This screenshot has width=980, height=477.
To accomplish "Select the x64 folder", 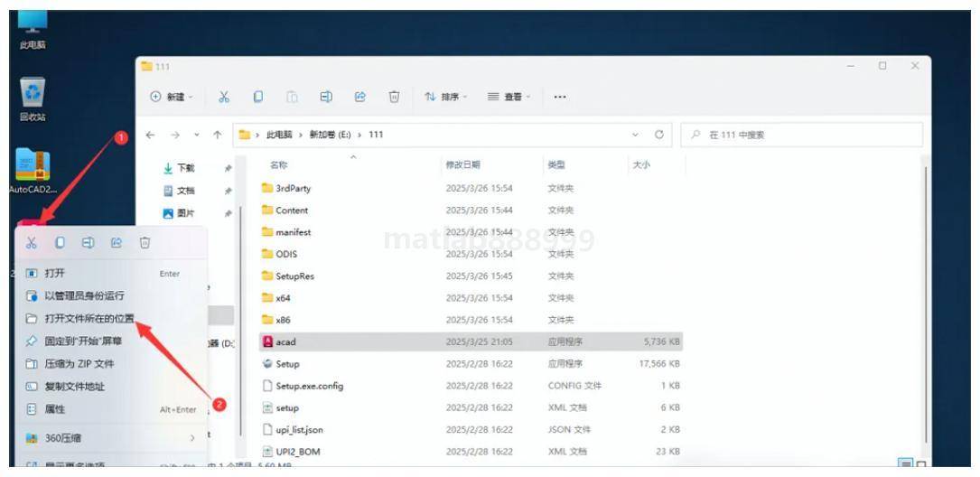I will point(471,298).
